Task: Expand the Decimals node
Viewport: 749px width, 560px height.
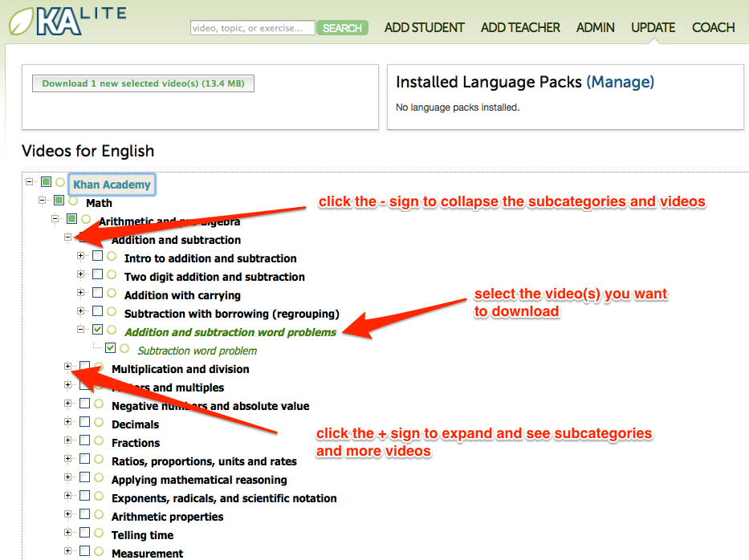Action: [x=67, y=422]
